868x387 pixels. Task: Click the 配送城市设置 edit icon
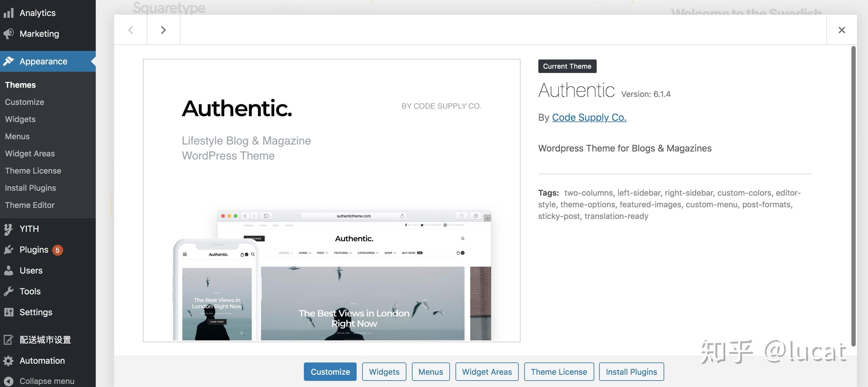tap(8, 340)
